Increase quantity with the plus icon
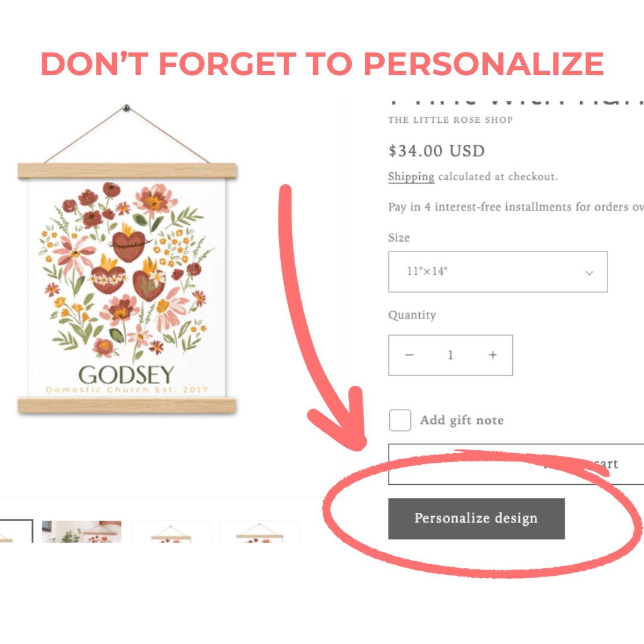The width and height of the screenshot is (644, 644). point(493,355)
